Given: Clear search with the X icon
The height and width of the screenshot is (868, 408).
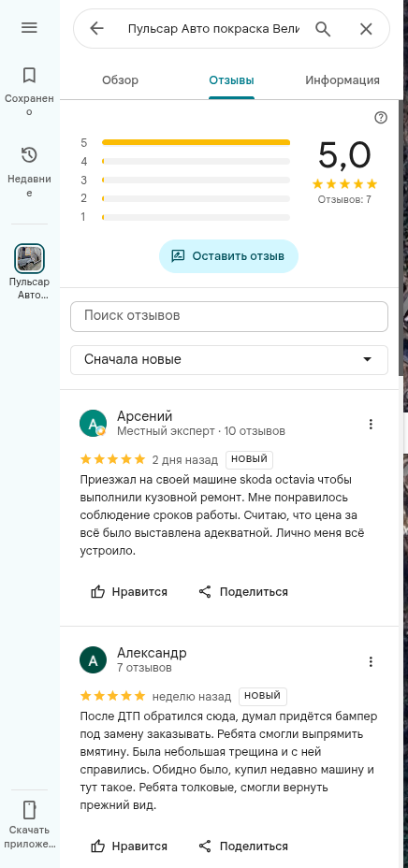Looking at the screenshot, I should (x=366, y=29).
